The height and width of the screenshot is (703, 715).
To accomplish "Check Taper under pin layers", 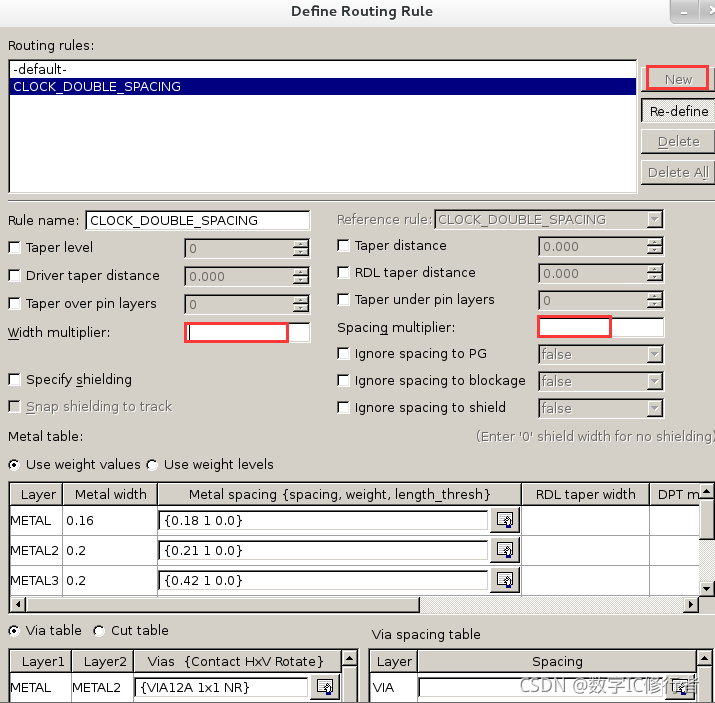I will pyautogui.click(x=343, y=300).
